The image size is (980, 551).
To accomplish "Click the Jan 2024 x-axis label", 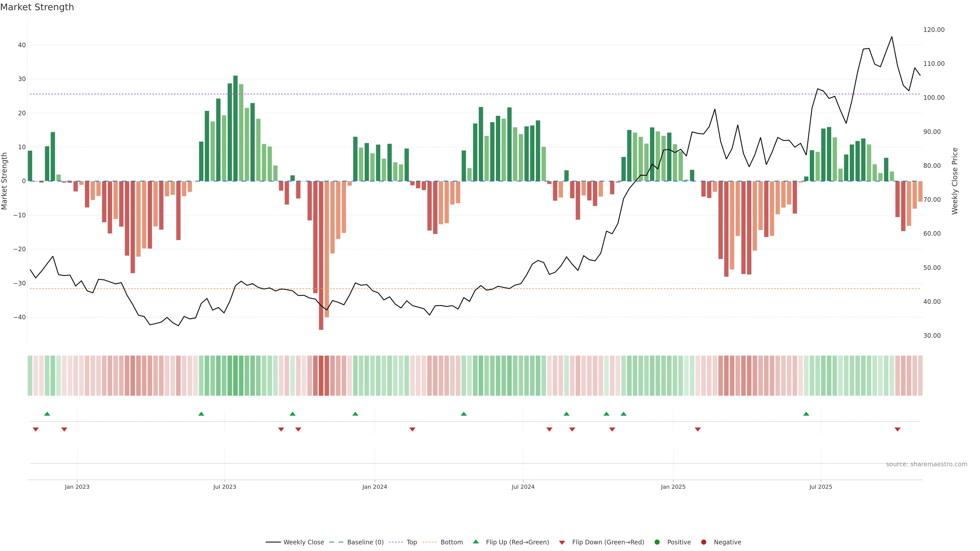I will coord(374,487).
